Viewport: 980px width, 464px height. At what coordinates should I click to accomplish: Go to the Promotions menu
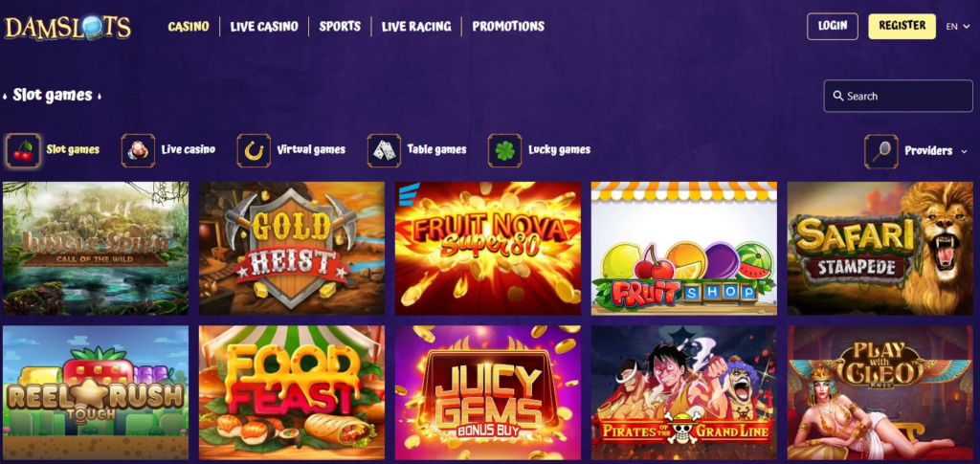[508, 26]
